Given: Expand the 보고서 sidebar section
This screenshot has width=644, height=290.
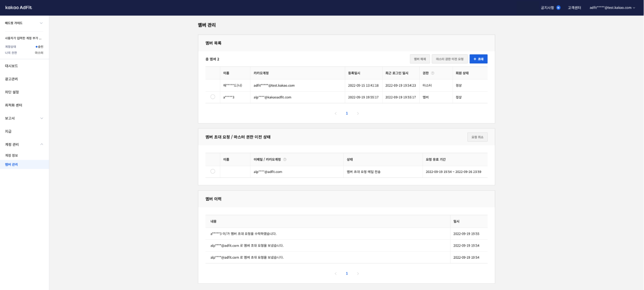Looking at the screenshot, I should (41, 118).
